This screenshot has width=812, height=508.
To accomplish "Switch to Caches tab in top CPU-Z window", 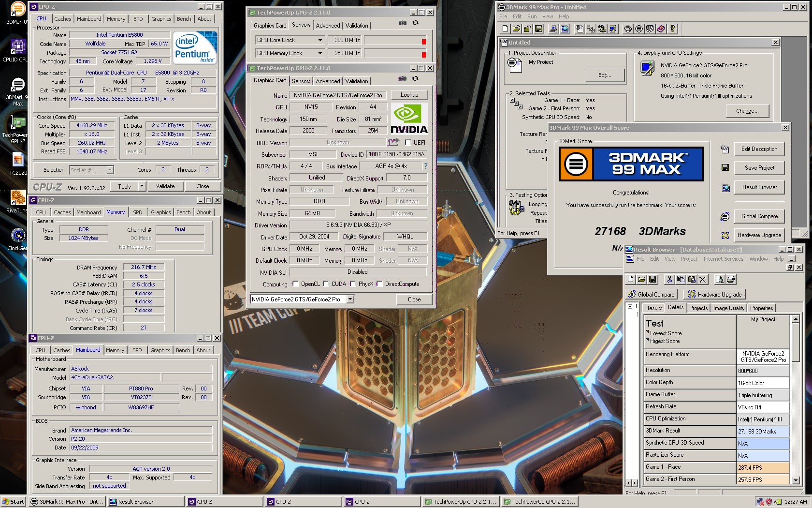I will [x=63, y=19].
